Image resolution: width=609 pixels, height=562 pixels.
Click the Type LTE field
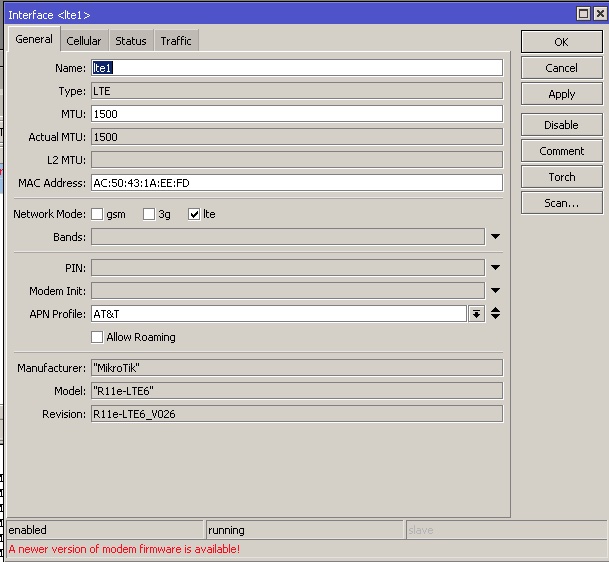(297, 91)
